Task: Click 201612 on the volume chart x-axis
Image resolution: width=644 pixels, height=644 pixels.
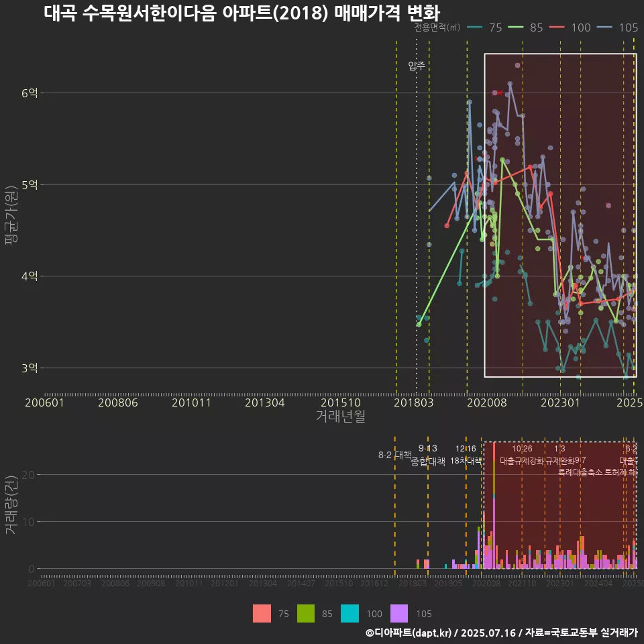Action: [374, 583]
